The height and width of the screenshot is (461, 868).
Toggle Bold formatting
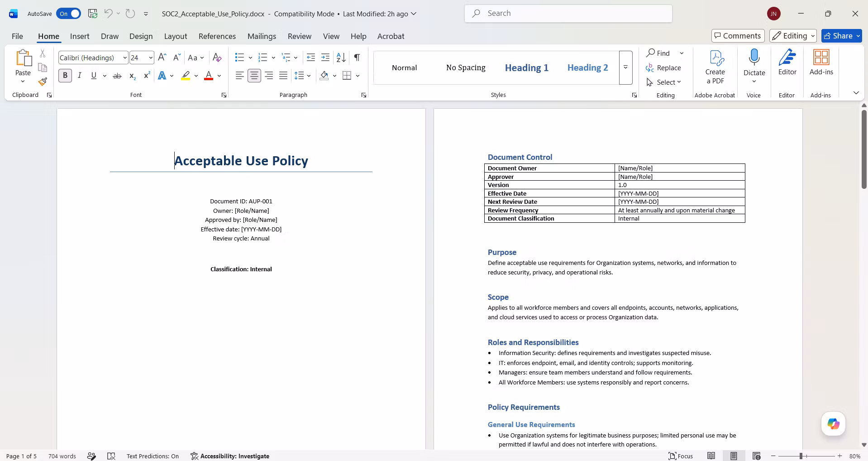tap(65, 76)
